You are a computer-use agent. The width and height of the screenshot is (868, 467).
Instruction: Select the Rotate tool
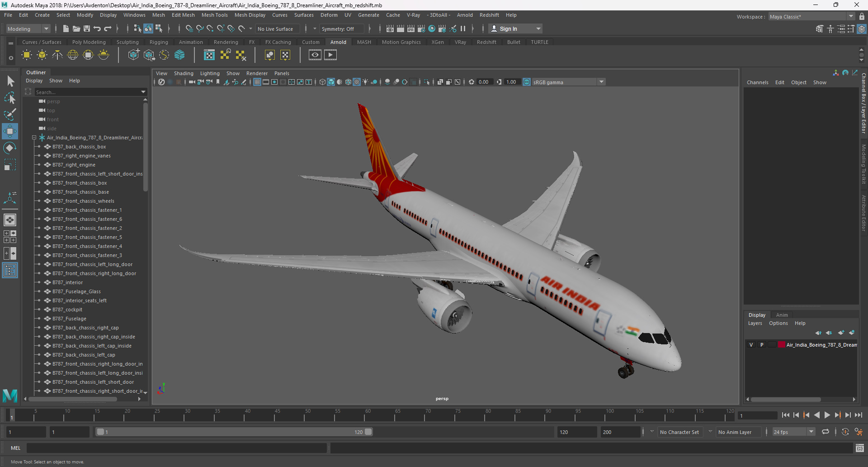[x=10, y=148]
